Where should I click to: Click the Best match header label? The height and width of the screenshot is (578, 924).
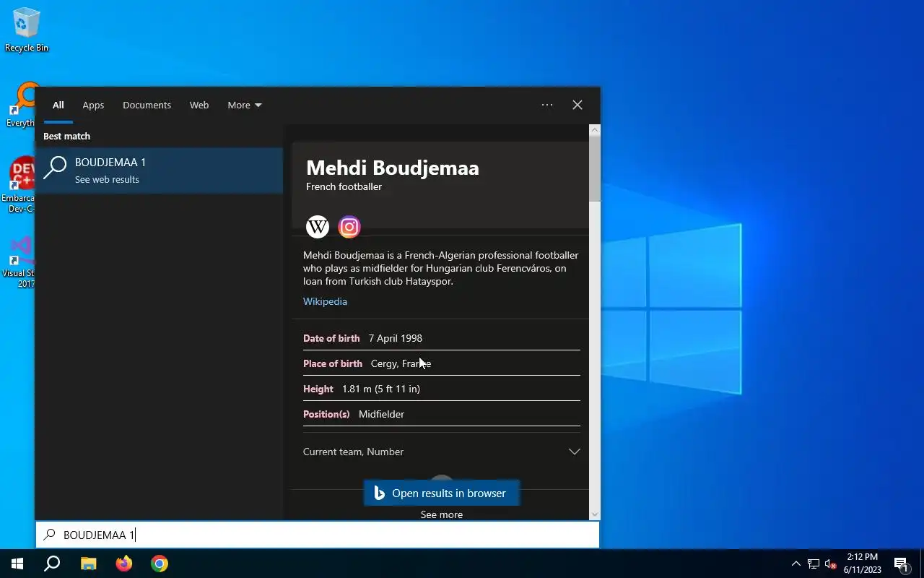[x=66, y=136]
